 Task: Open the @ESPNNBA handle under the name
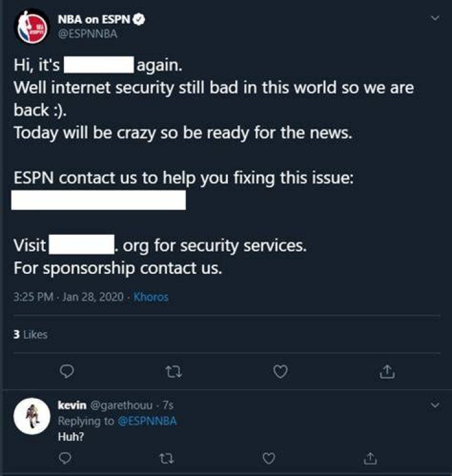(88, 34)
